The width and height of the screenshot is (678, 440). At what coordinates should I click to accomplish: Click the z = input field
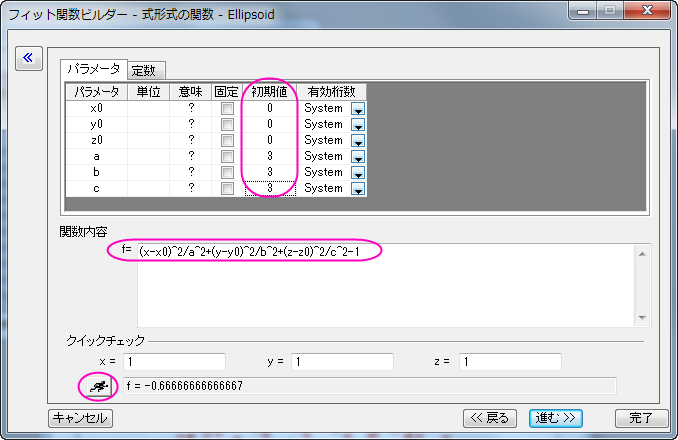click(510, 362)
